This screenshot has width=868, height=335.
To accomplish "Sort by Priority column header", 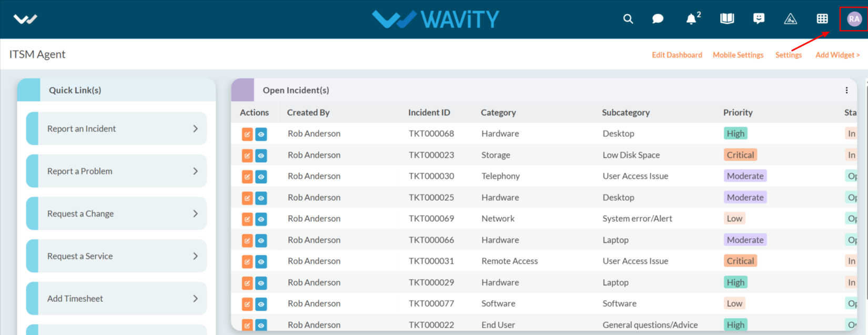I will [738, 112].
